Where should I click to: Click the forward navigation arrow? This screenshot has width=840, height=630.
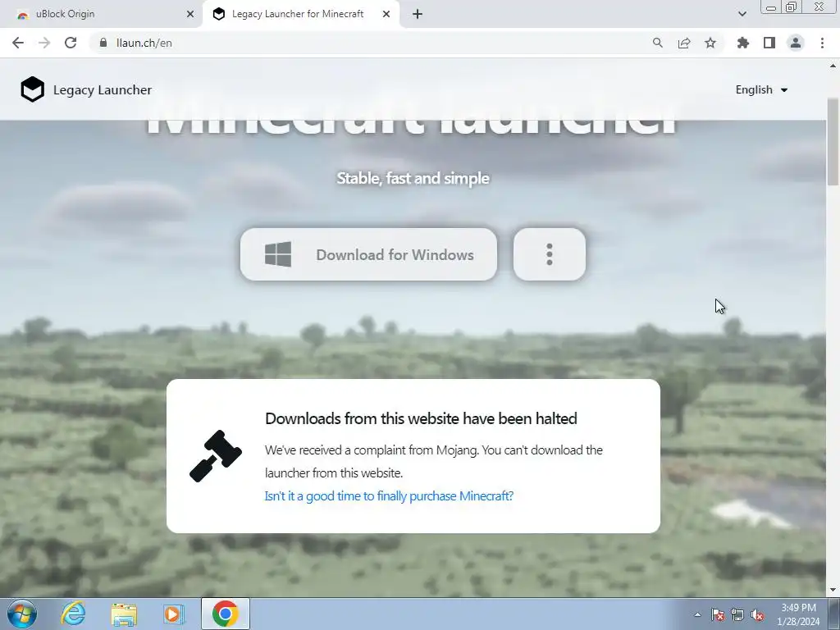(44, 43)
